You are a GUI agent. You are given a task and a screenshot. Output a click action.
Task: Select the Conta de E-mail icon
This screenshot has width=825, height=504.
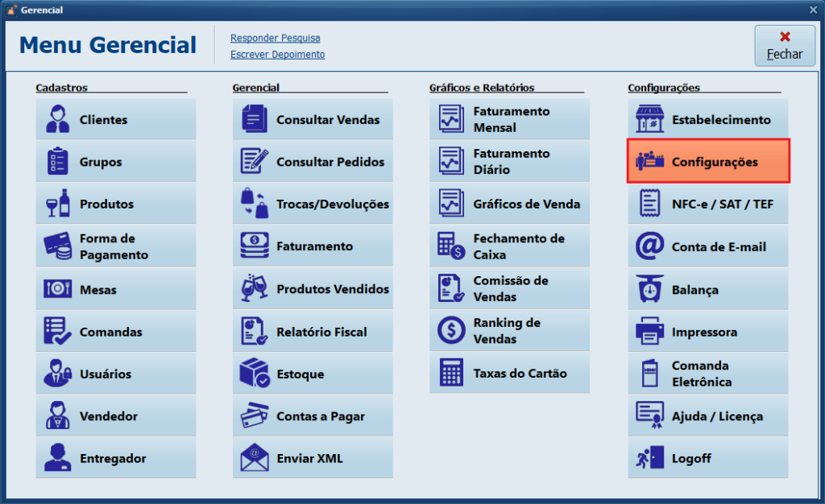[649, 246]
